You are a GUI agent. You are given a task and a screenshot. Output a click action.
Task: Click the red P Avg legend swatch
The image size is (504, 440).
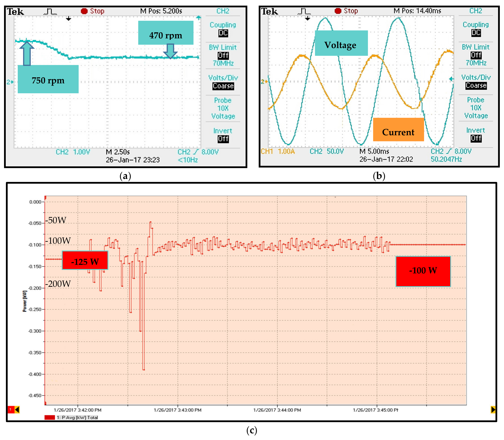pos(50,417)
